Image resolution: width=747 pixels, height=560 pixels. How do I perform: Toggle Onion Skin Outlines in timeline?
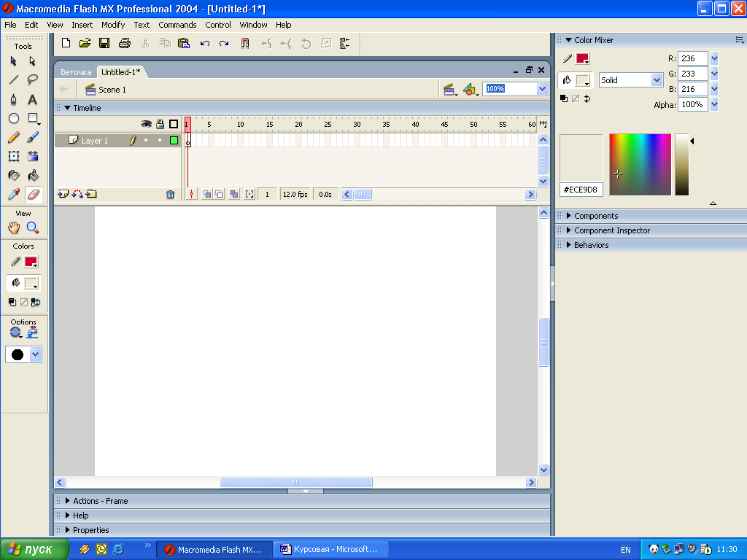coord(219,194)
